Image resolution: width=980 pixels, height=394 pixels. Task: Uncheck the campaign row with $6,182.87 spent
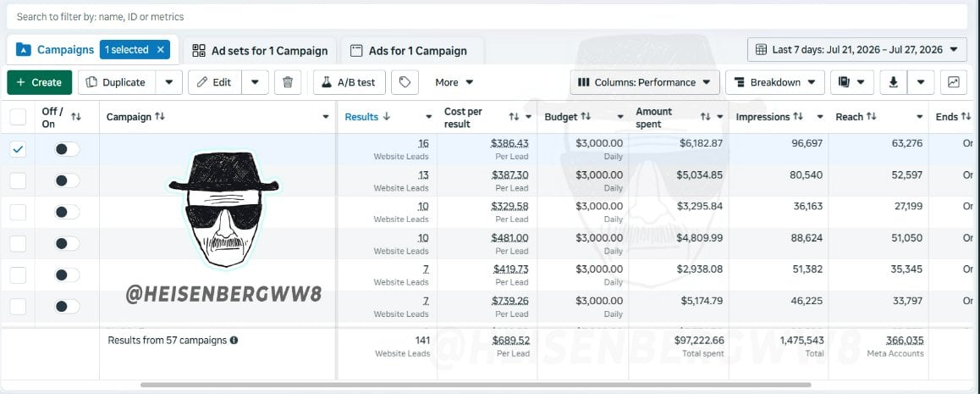coord(18,149)
